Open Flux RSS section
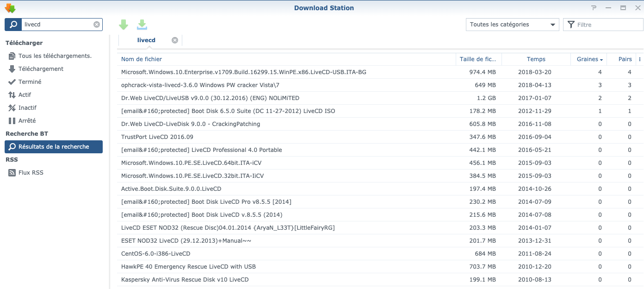The height and width of the screenshot is (289, 644). 54,173
